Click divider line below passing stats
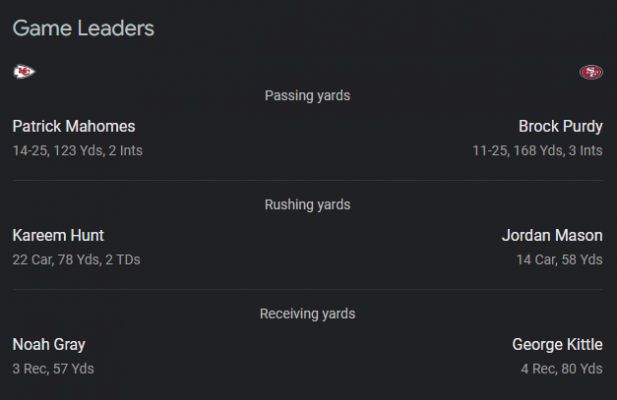 pyautogui.click(x=308, y=181)
